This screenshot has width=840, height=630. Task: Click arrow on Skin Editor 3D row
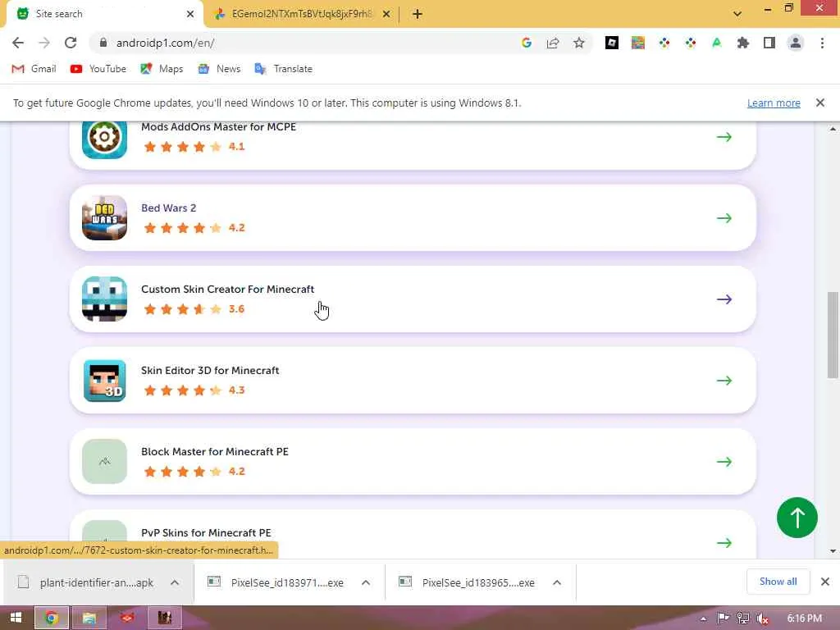click(724, 381)
